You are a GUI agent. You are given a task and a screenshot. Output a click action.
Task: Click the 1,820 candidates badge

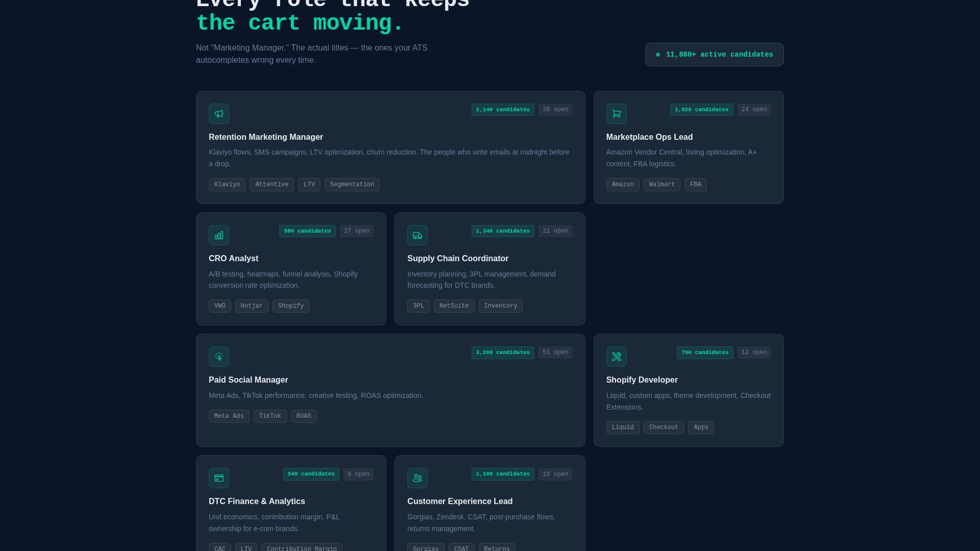[x=701, y=110]
